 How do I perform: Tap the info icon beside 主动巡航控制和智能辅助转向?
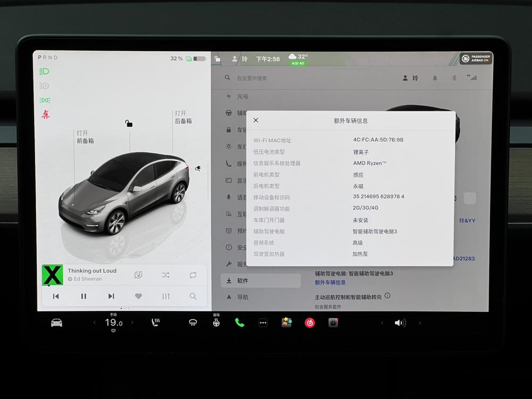(387, 295)
